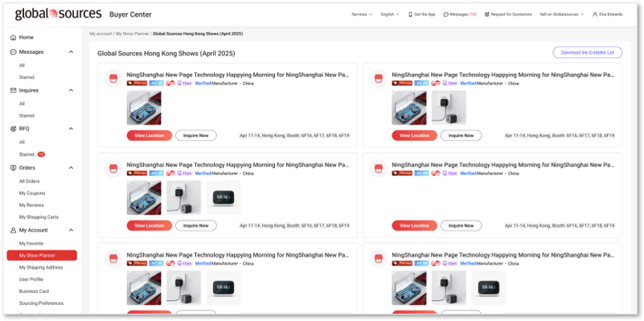
Task: Click the My Account person icon
Action: point(13,230)
